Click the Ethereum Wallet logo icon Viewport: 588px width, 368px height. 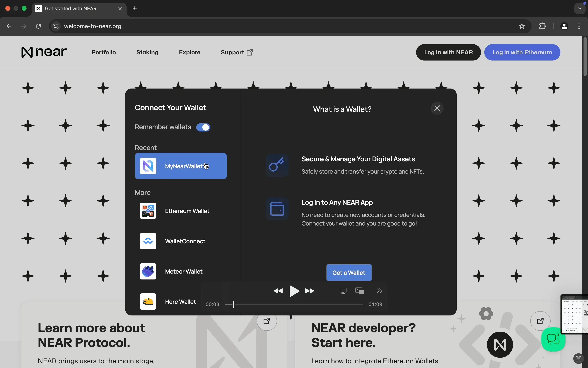coord(148,211)
